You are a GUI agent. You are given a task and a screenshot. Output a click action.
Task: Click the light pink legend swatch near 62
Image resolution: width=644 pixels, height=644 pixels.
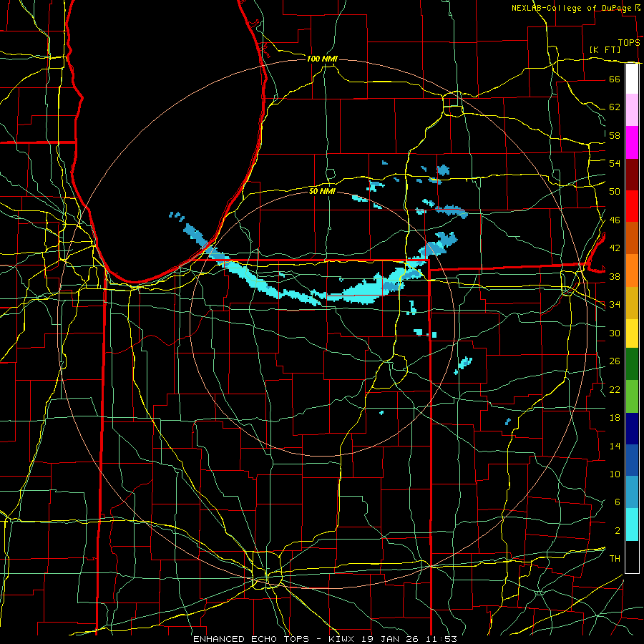632,110
